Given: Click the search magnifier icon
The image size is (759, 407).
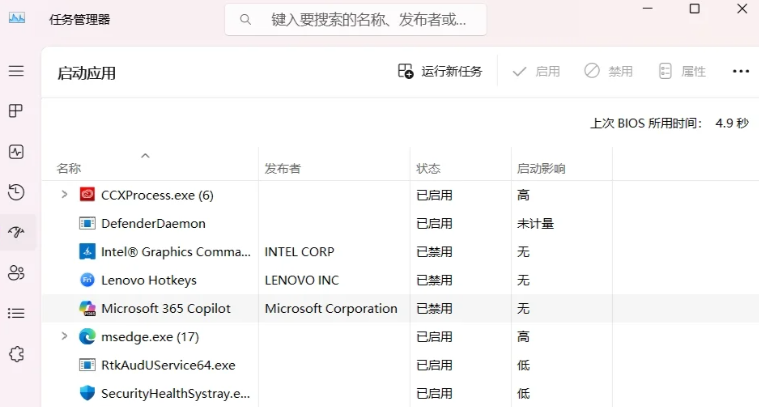Looking at the screenshot, I should pyautogui.click(x=245, y=19).
